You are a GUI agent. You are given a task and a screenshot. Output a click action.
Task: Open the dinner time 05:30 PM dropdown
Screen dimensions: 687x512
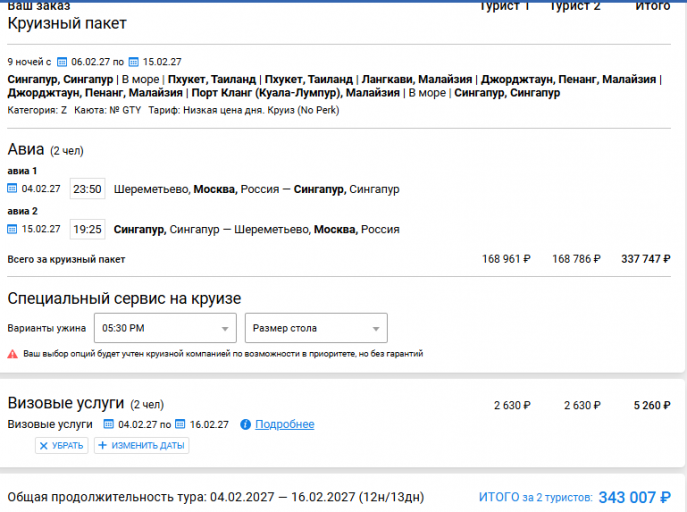pos(165,328)
